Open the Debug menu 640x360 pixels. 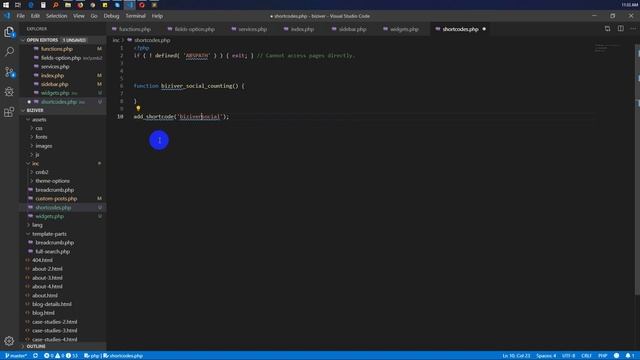coord(111,16)
